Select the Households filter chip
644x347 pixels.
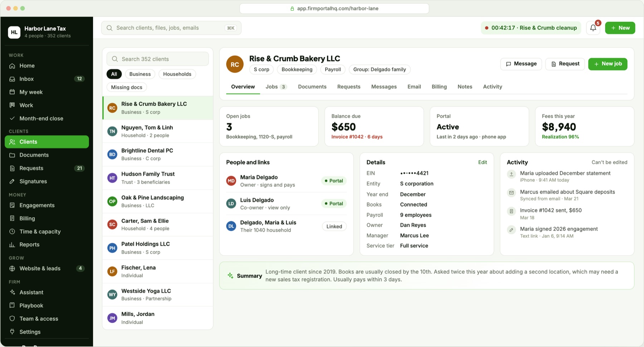(x=177, y=74)
